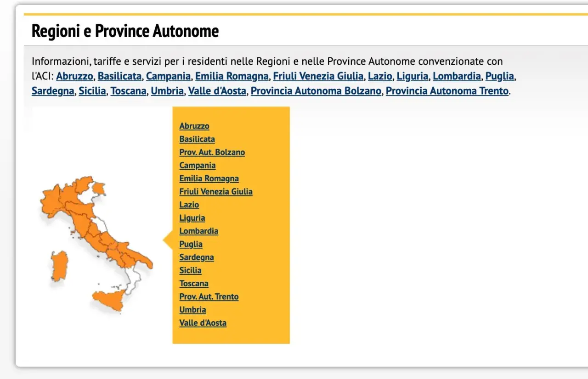Select Valle d'Aosta in the yellow list

click(203, 323)
